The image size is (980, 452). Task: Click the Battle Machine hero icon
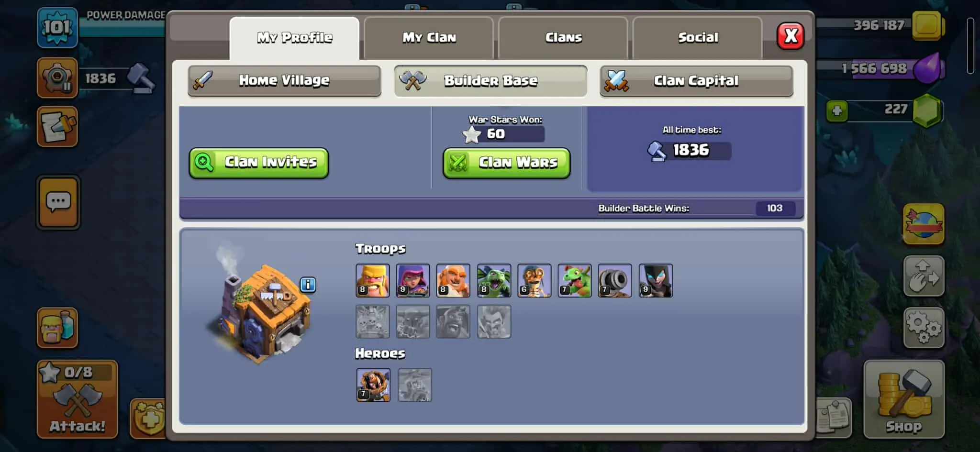click(373, 385)
